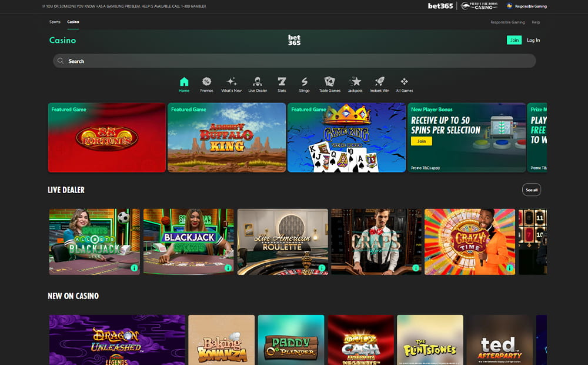
Task: Click info icon on Craps Live tile
Action: [x=416, y=268]
